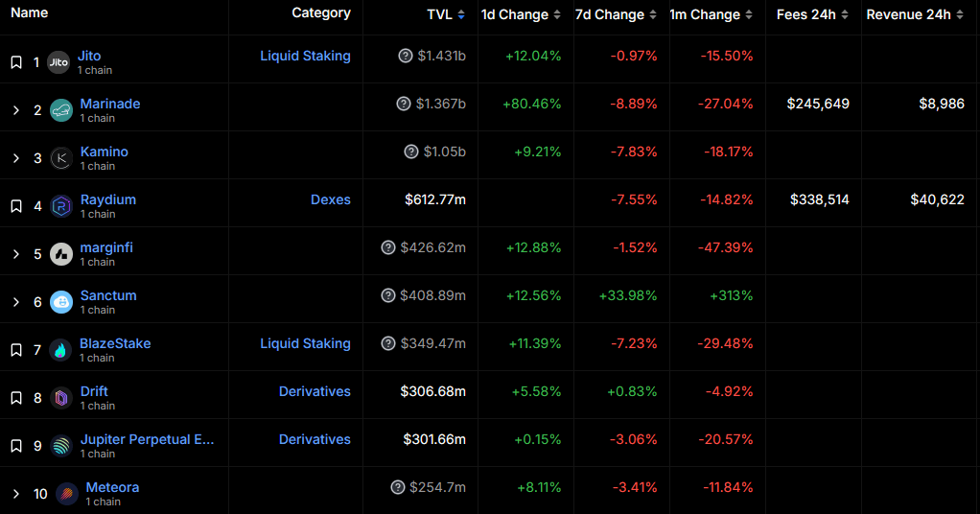
Task: Click the Jito protocol logo icon
Action: coord(58,62)
